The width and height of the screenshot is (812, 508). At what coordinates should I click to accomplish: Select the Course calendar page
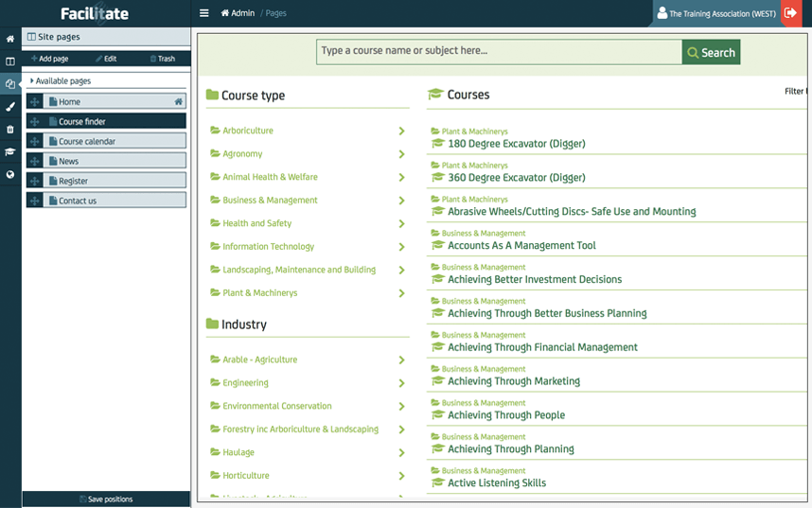pos(87,142)
